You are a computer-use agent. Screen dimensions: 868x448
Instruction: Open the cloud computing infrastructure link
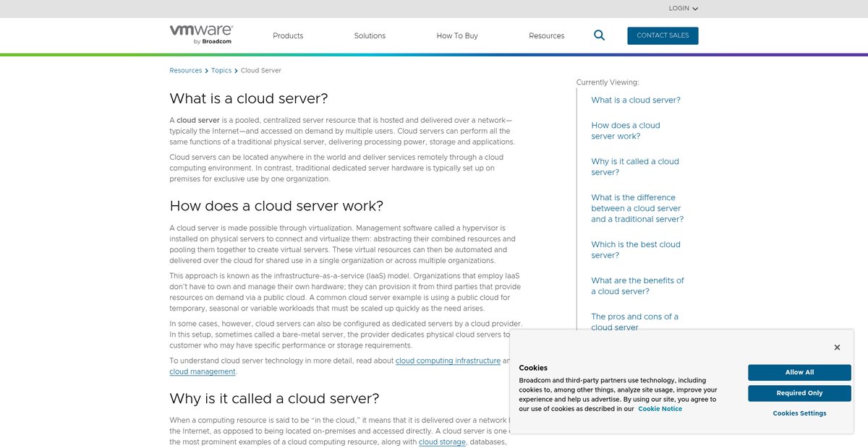click(448, 361)
